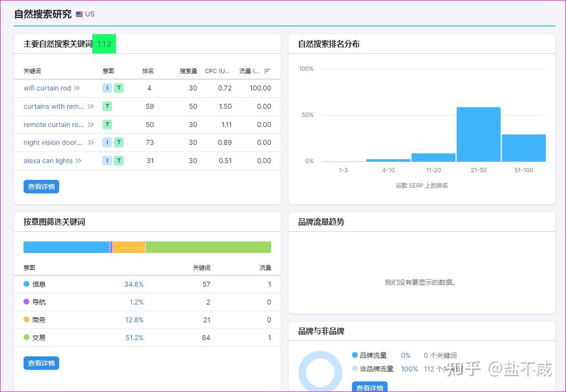Open double-chevron next to wifi curtain rod

tap(77, 88)
